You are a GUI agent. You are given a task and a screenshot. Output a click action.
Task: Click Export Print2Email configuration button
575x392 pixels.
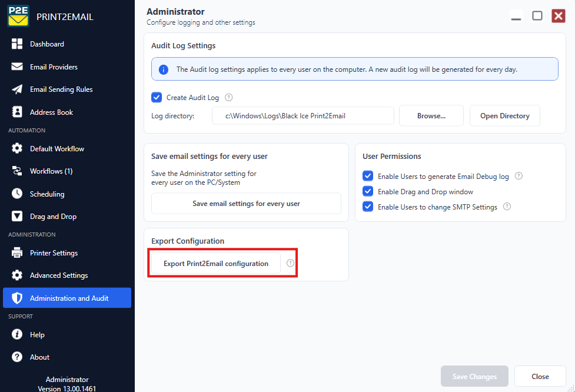pyautogui.click(x=216, y=264)
